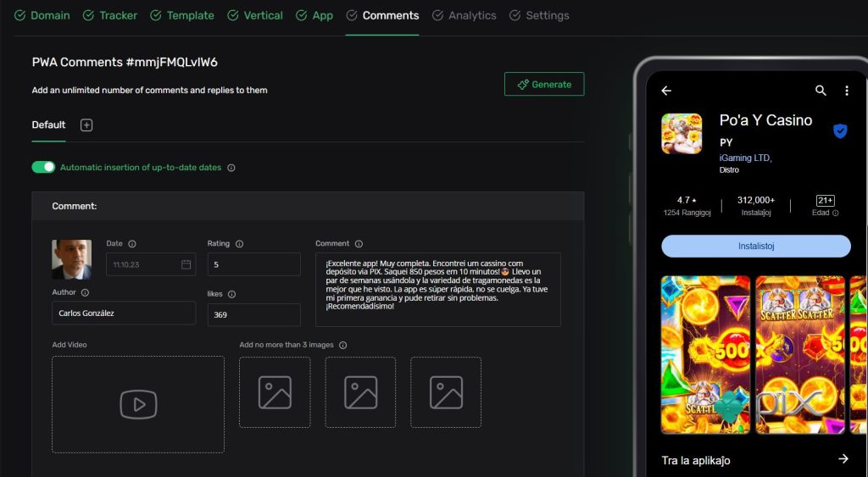This screenshot has width=868, height=477.
Task: Click the plus icon next to Default tab
Action: pos(86,125)
